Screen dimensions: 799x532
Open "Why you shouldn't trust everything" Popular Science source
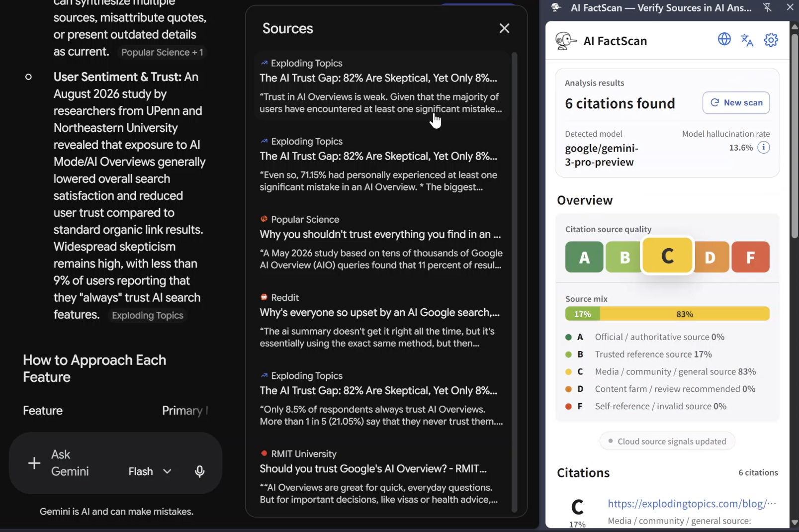coord(381,242)
